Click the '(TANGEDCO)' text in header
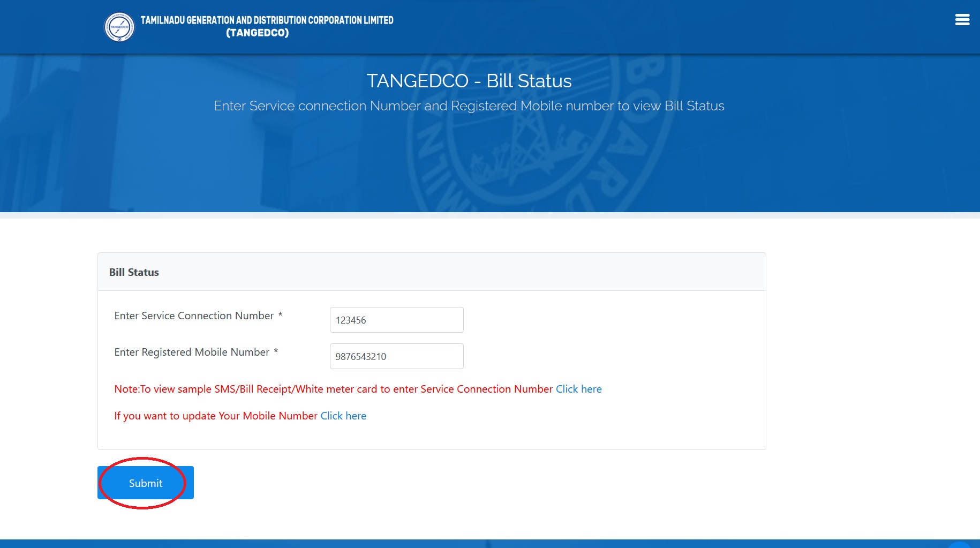Image resolution: width=980 pixels, height=548 pixels. [257, 33]
